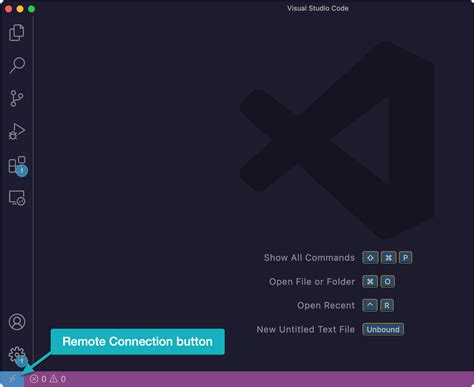This screenshot has height=387, width=474.
Task: Open the Extensions view icon
Action: 17,166
